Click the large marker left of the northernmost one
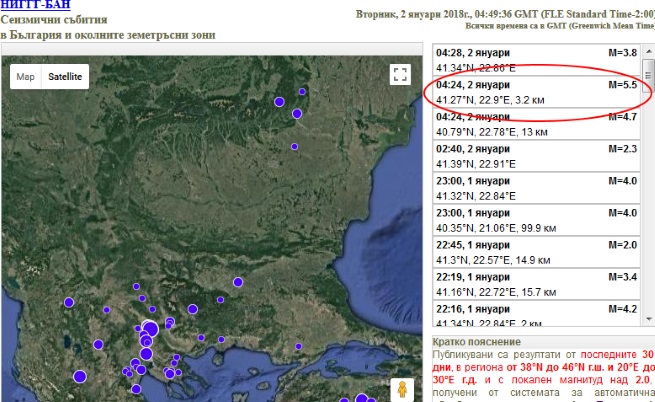This screenshot has width=655, height=402. (279, 102)
